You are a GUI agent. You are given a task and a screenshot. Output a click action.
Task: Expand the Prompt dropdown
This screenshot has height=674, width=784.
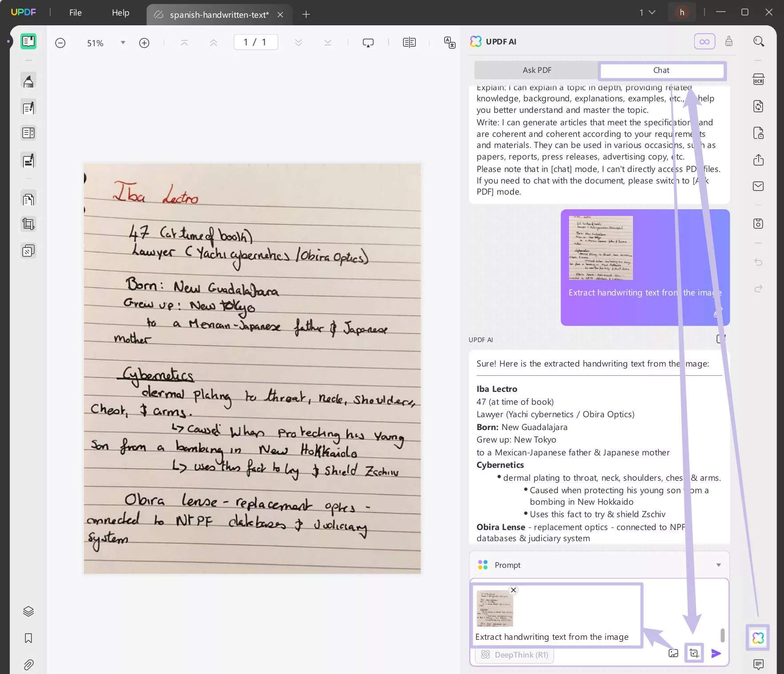(718, 565)
